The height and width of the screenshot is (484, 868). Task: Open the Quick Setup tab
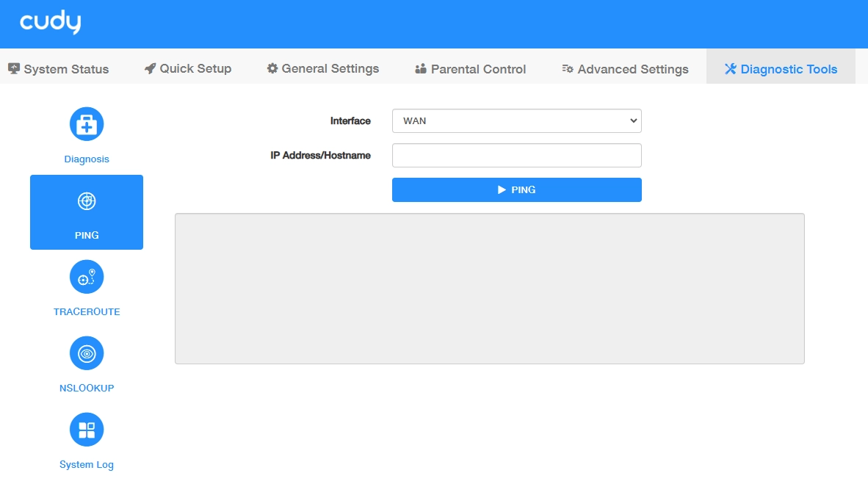click(188, 68)
